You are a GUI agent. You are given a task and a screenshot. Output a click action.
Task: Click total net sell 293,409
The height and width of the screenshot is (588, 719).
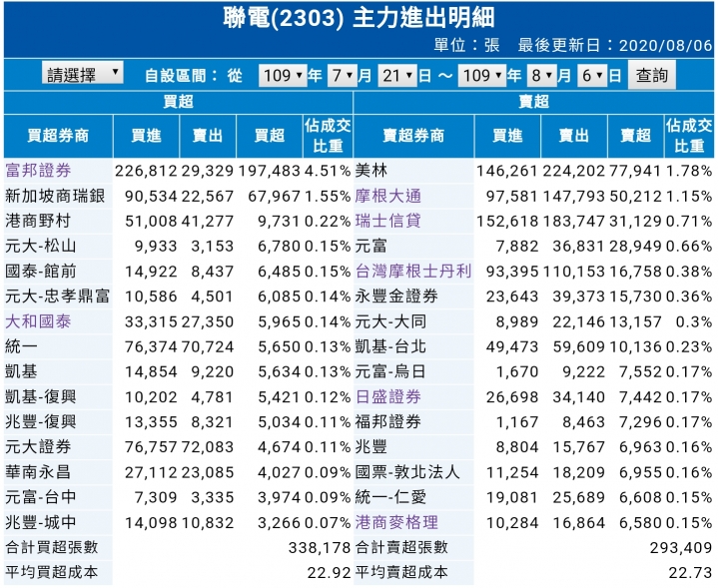681,548
